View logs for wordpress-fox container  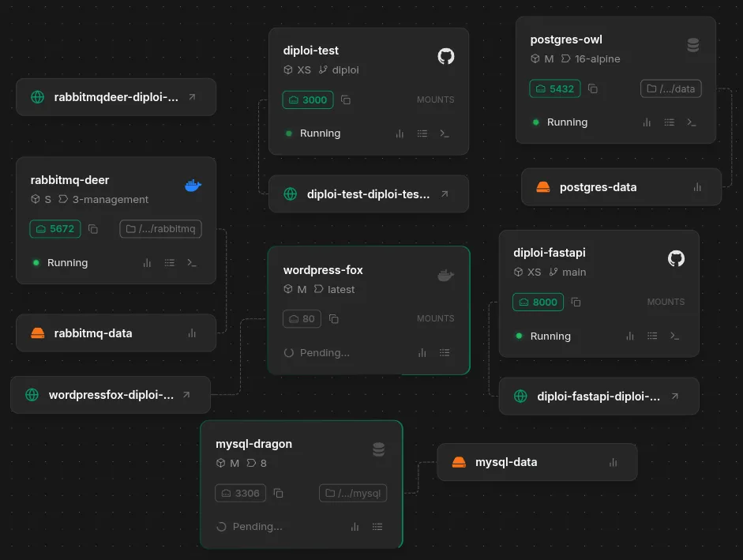pyautogui.click(x=445, y=352)
